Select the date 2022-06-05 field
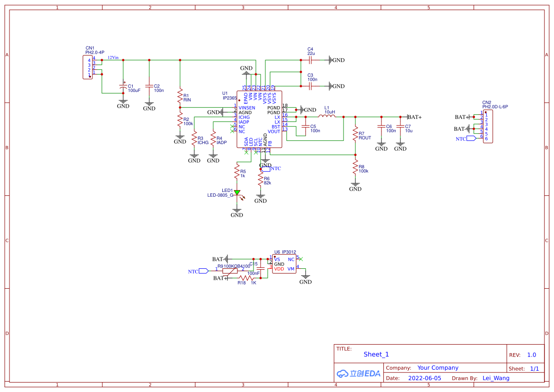The height and width of the screenshot is (392, 554). (425, 378)
